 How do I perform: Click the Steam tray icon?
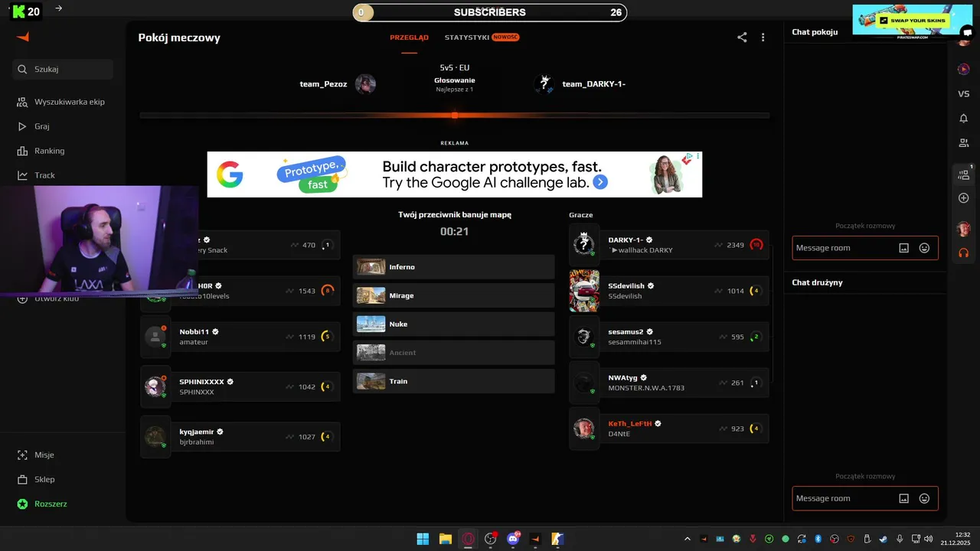(883, 539)
